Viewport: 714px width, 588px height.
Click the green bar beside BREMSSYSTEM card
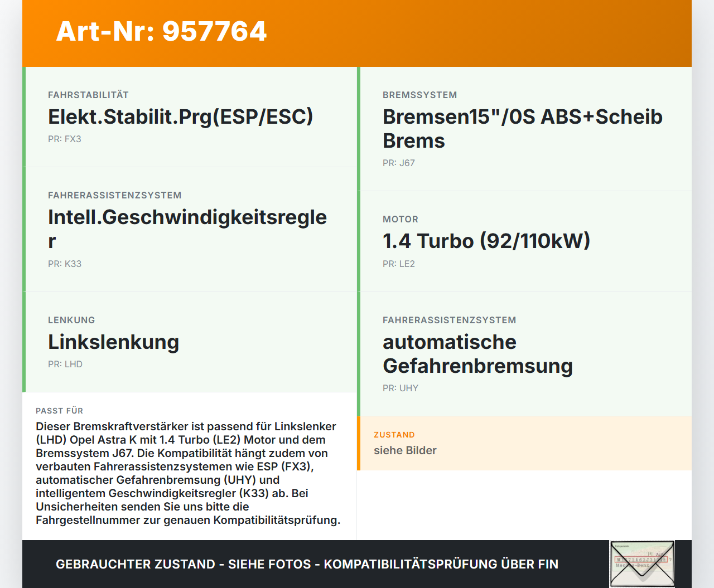[x=358, y=127]
